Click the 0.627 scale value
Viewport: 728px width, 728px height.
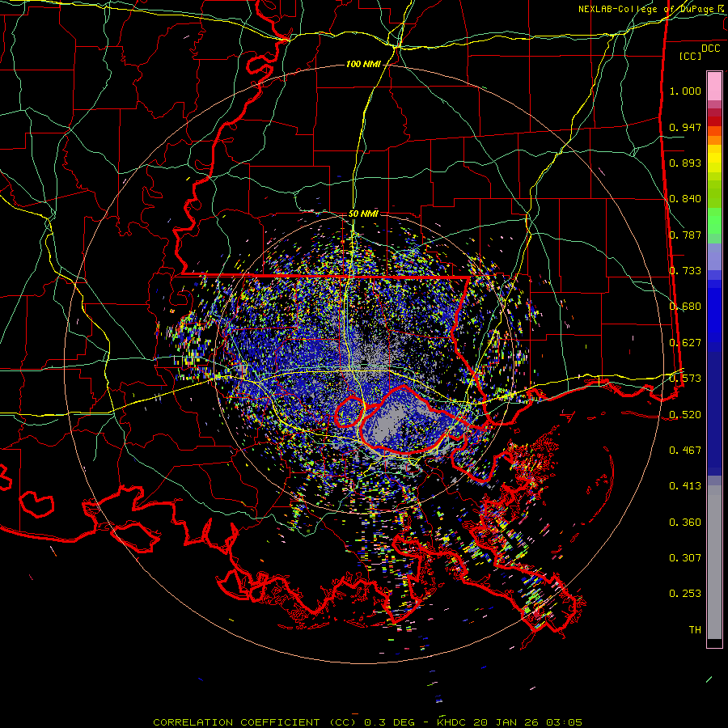coord(685,343)
